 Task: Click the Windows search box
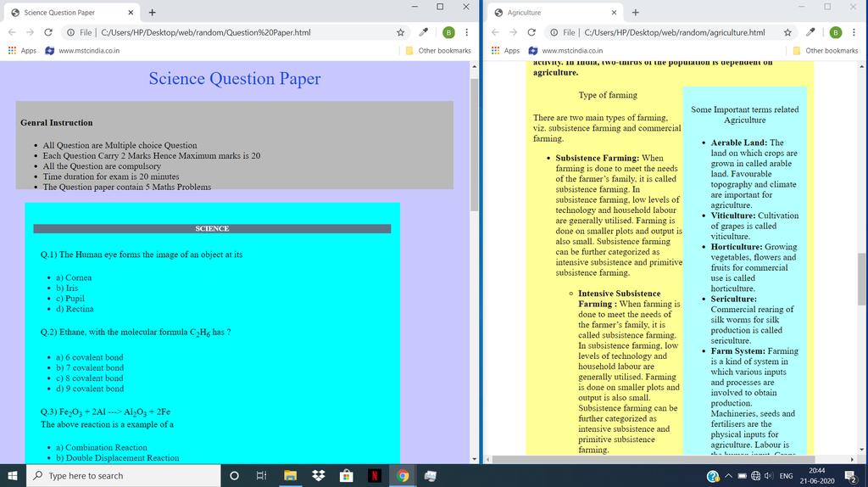pyautogui.click(x=124, y=475)
